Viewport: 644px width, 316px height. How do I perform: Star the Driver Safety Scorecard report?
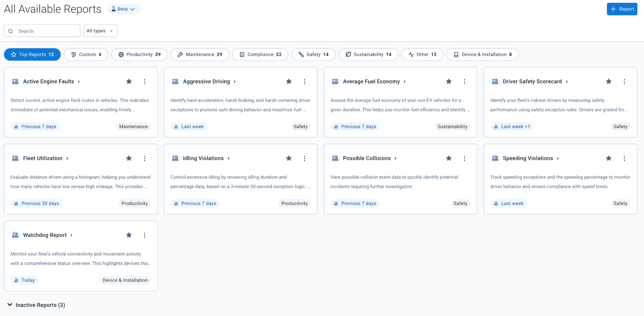[x=608, y=81]
